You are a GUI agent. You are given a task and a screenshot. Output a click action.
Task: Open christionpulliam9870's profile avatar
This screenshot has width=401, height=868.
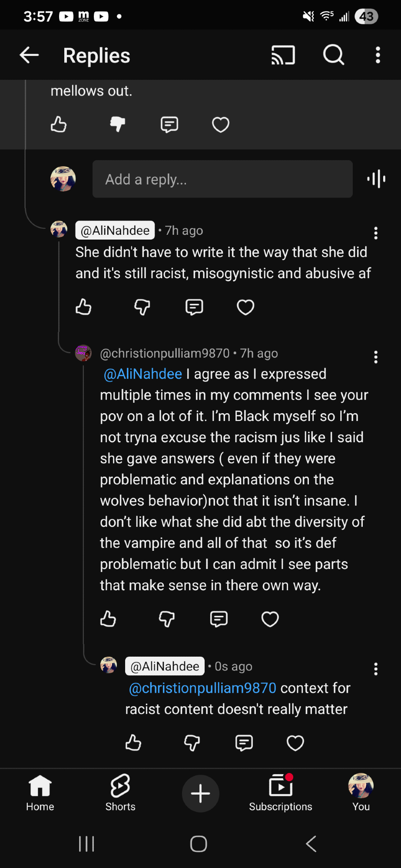pos(83,353)
